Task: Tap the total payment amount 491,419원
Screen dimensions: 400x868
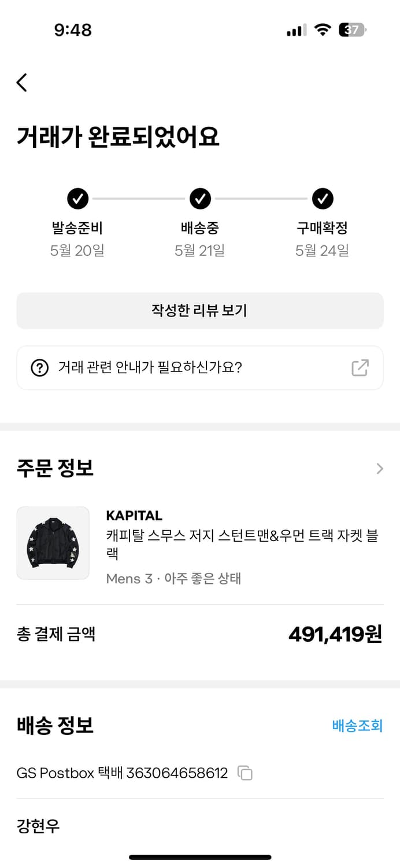Action: tap(334, 634)
